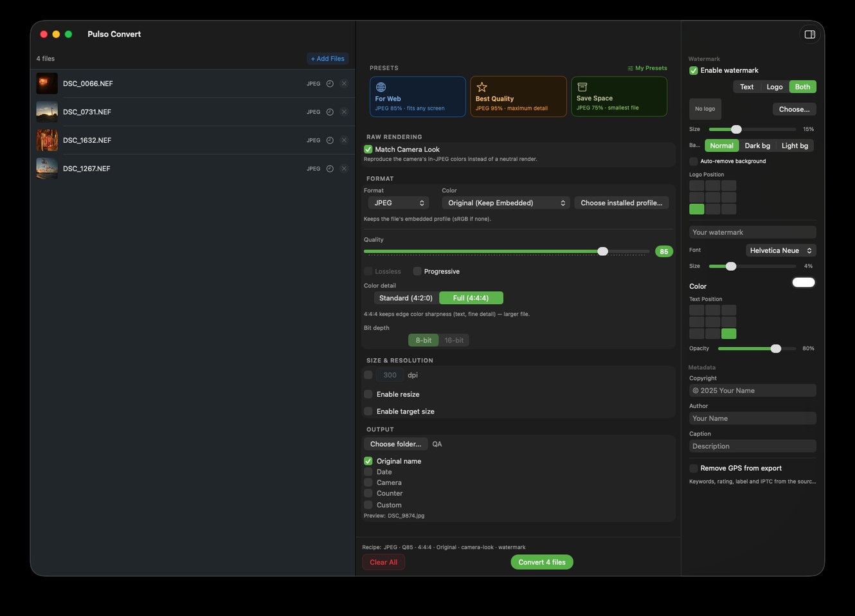Remove DSC_1267.NEF from the list
The image size is (855, 616).
click(344, 168)
